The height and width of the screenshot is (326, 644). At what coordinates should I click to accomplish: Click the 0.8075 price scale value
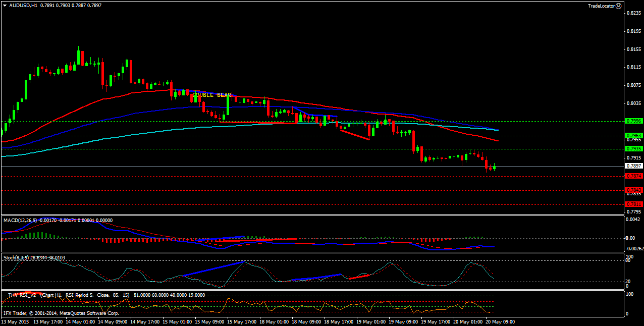[633, 85]
